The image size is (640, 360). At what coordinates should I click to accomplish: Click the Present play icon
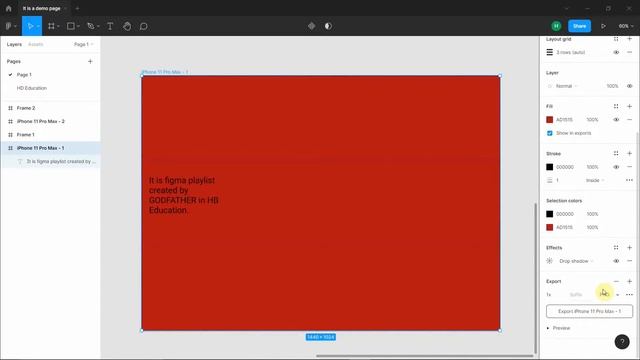603,26
